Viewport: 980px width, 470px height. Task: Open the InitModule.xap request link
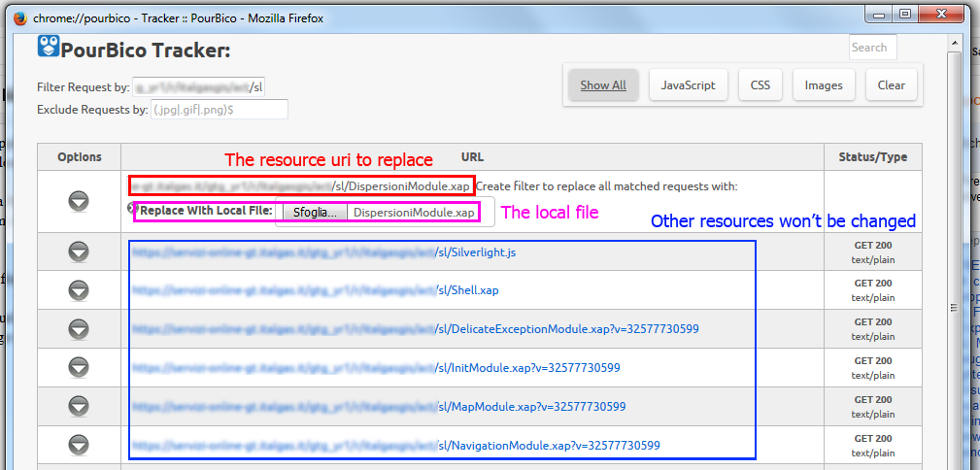coord(376,367)
